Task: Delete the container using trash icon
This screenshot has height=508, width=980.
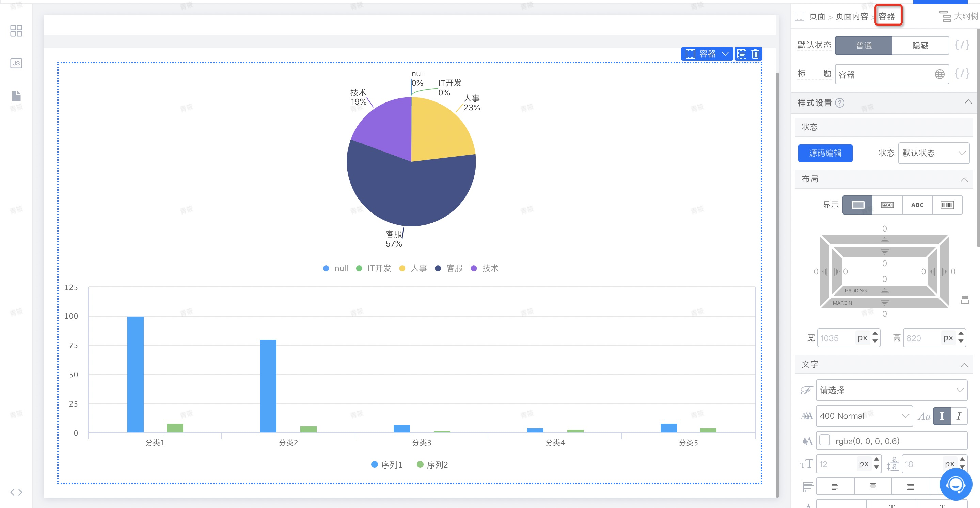Action: pyautogui.click(x=755, y=54)
